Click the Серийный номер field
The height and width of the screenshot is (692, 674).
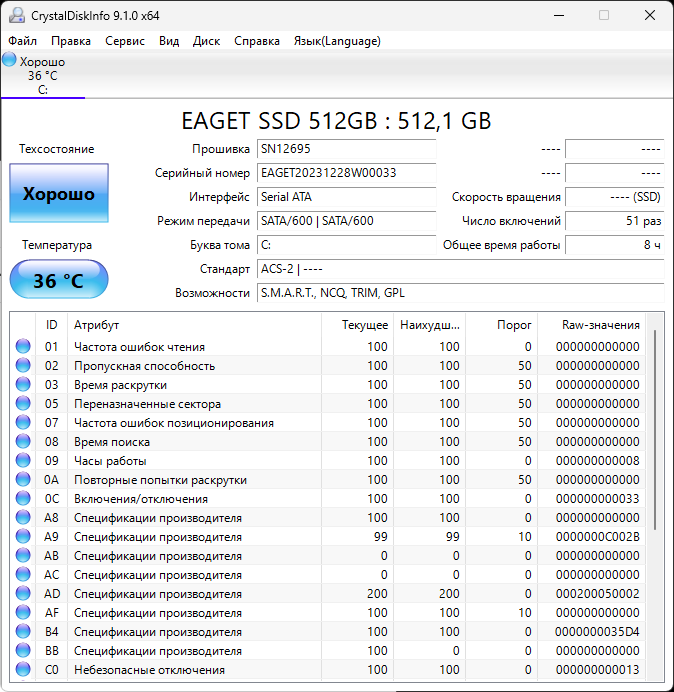click(x=346, y=173)
